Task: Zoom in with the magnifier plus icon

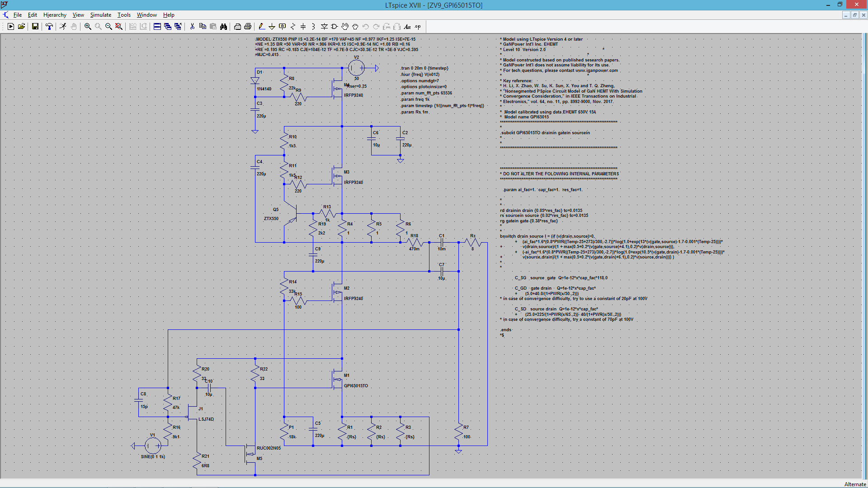Action: click(x=88, y=27)
